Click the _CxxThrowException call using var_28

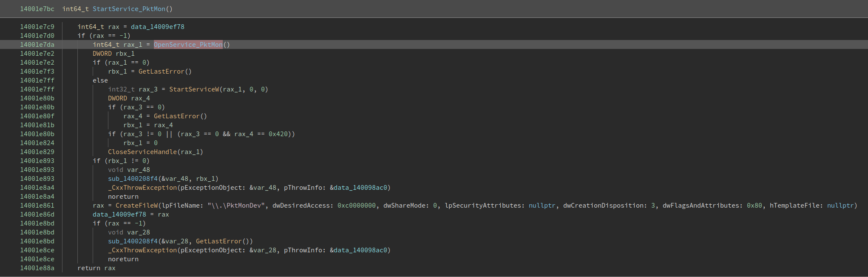click(x=142, y=250)
